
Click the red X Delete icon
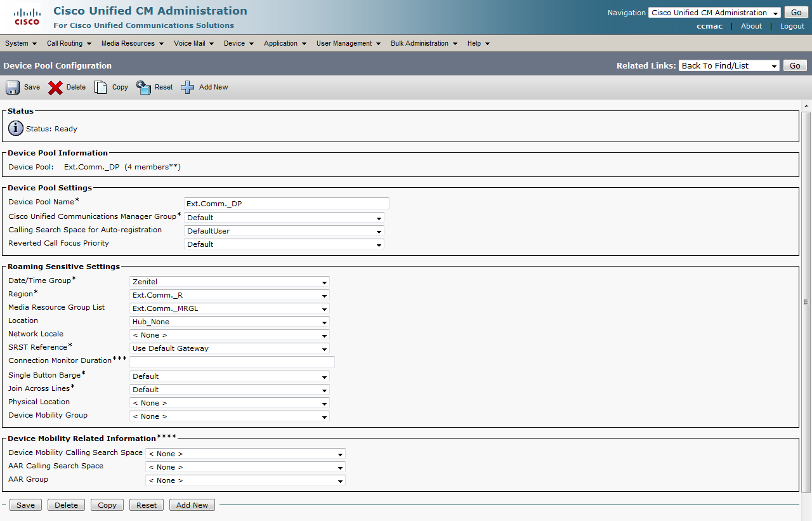point(56,88)
